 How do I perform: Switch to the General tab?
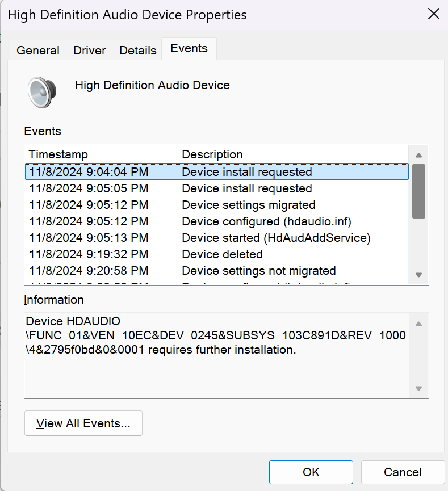click(x=37, y=51)
